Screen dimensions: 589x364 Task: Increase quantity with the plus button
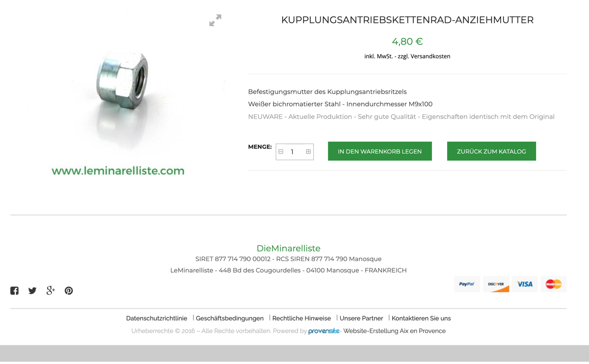click(x=308, y=152)
